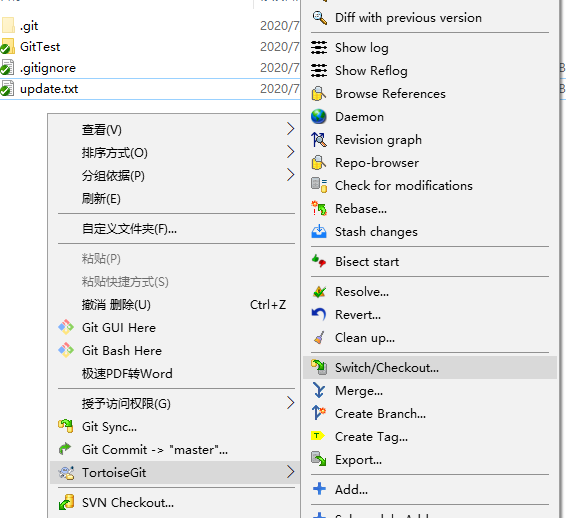Image resolution: width=566 pixels, height=518 pixels.
Task: Click the Revision graph icon
Action: [x=319, y=140]
